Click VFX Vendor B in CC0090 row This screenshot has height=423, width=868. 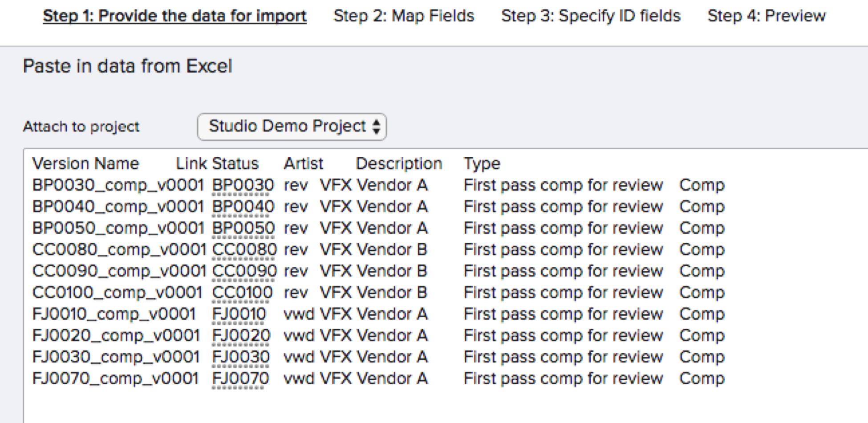point(373,271)
